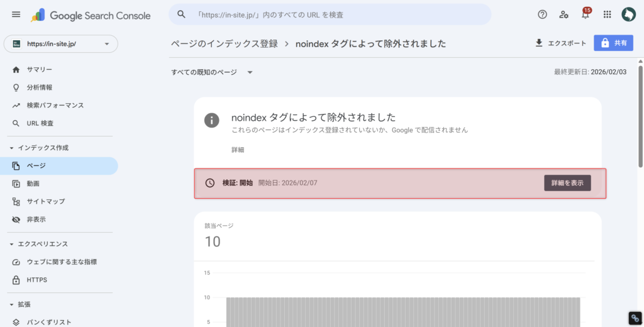Select ページ in the sidebar

pos(60,166)
